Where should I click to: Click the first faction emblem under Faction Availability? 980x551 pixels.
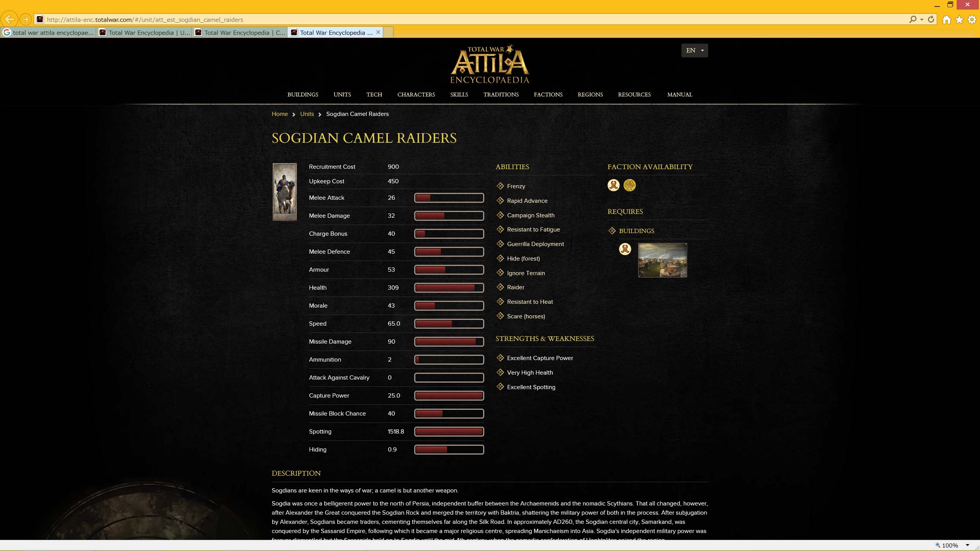point(614,185)
